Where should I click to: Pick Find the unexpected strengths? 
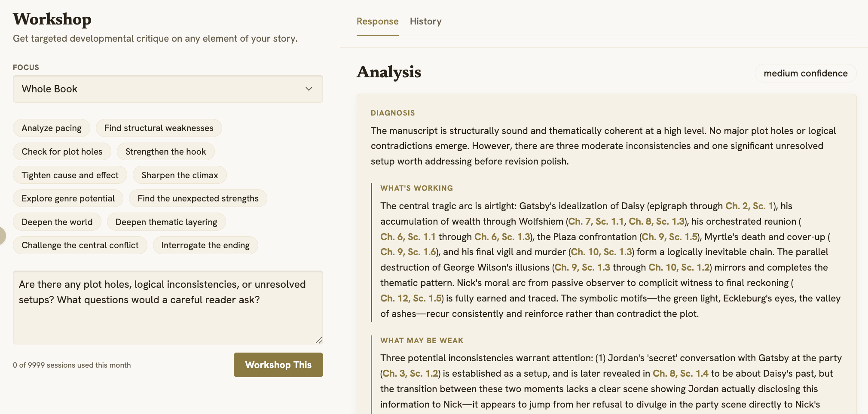click(198, 198)
